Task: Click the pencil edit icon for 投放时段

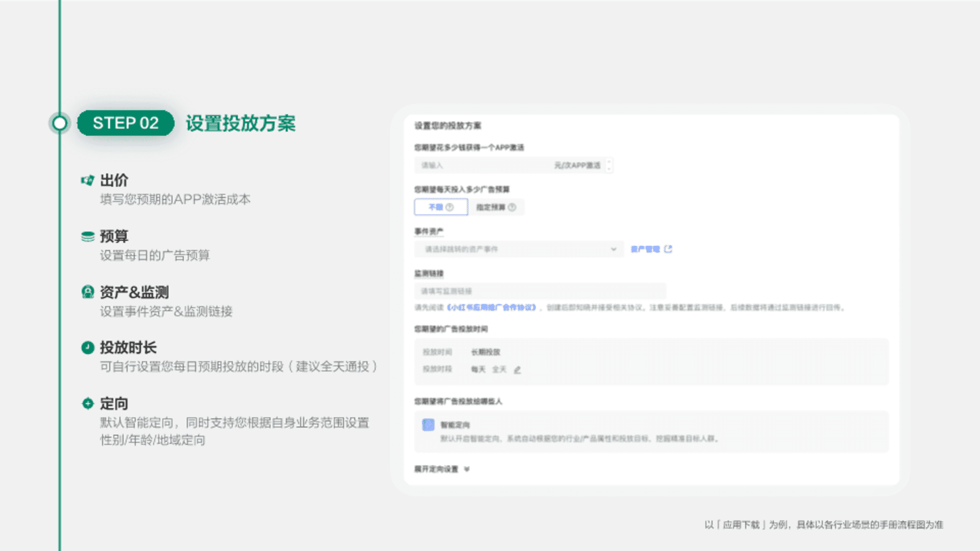Action: pyautogui.click(x=517, y=370)
